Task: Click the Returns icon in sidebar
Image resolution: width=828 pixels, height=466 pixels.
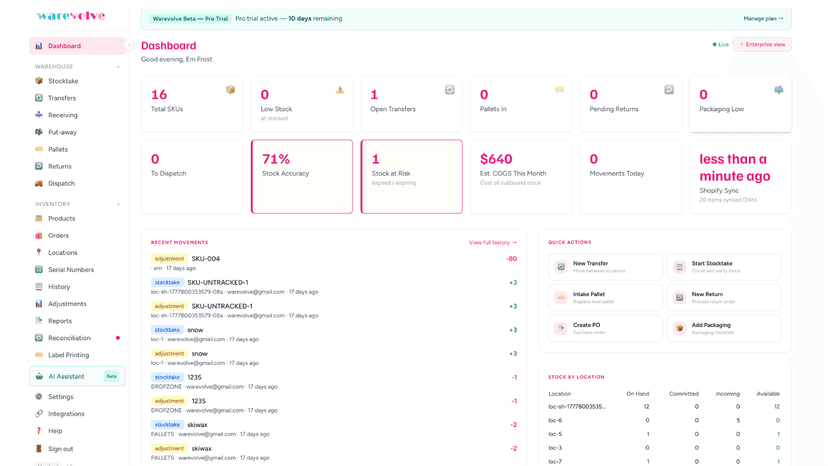Action: tap(39, 166)
